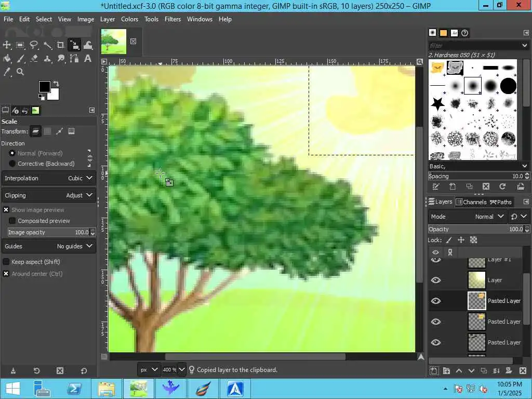The height and width of the screenshot is (399, 532).
Task: Raise the selected layer
Action: tap(459, 371)
